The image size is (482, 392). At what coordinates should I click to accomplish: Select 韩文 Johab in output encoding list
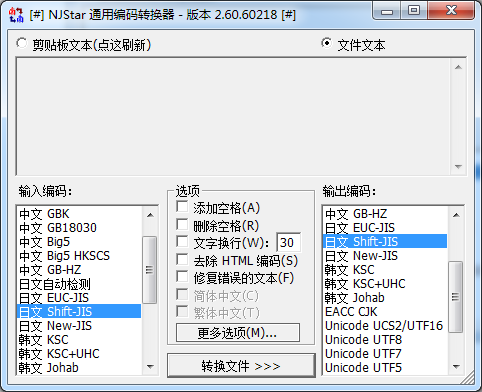(385, 298)
